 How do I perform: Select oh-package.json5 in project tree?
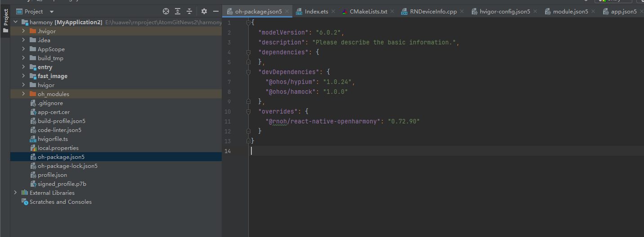[x=61, y=157]
